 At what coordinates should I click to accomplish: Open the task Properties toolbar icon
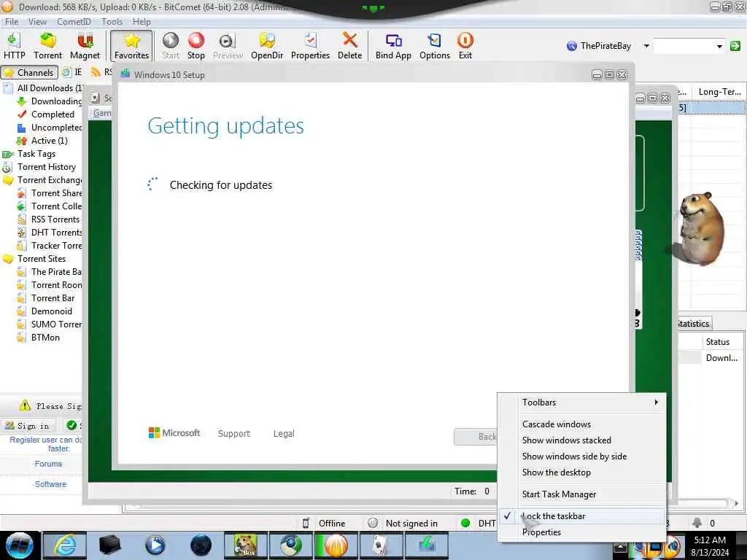tap(310, 46)
